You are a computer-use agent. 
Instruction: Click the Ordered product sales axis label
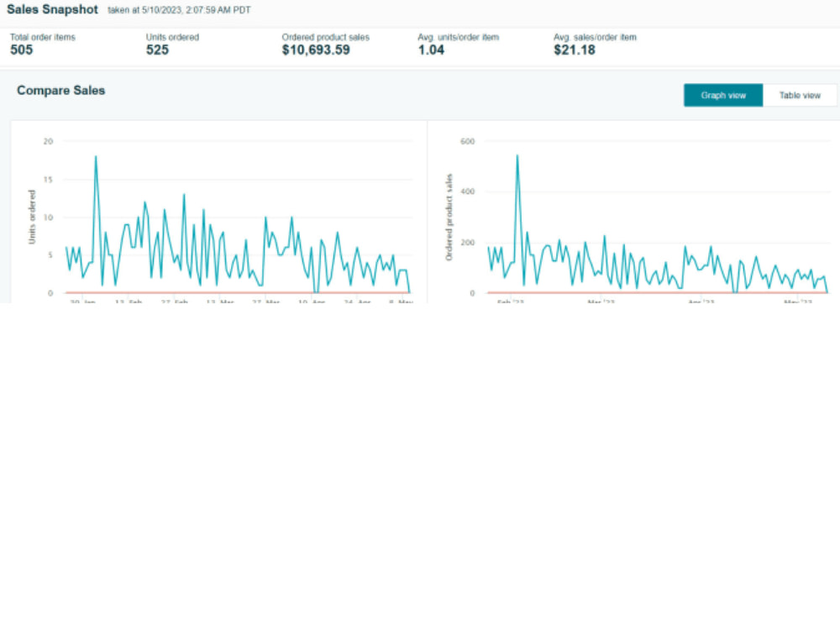tap(449, 217)
